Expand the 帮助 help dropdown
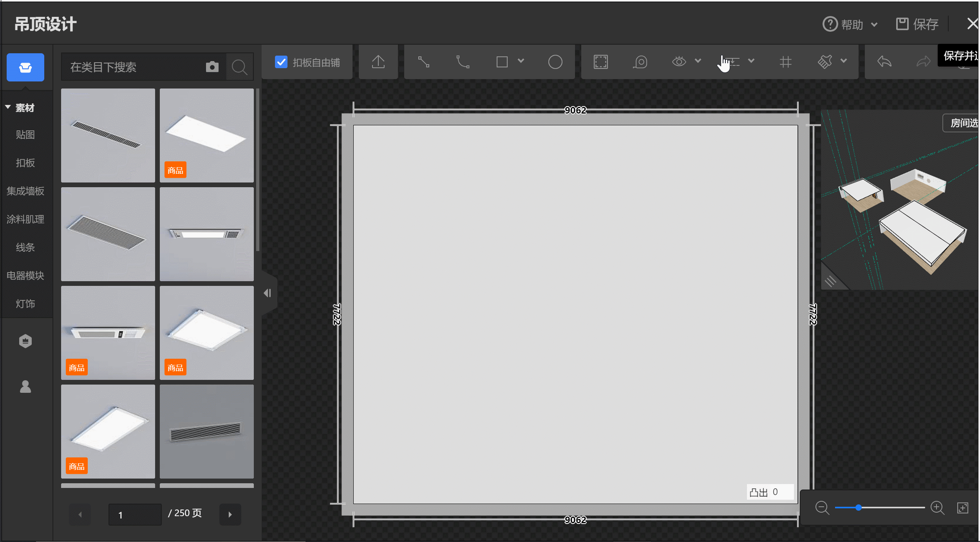 (x=874, y=25)
